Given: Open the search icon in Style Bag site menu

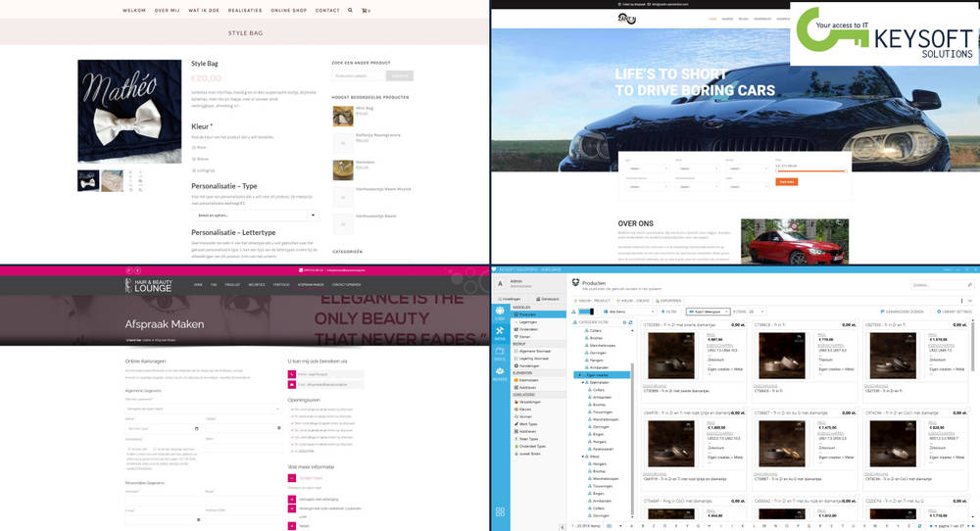Looking at the screenshot, I should [350, 10].
